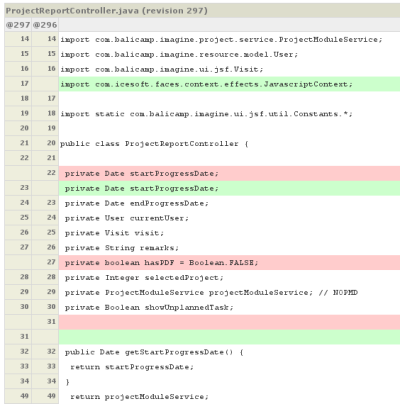Click the getStartProgressDate method declaration line
Screen dimensions: 400x404
(229, 352)
